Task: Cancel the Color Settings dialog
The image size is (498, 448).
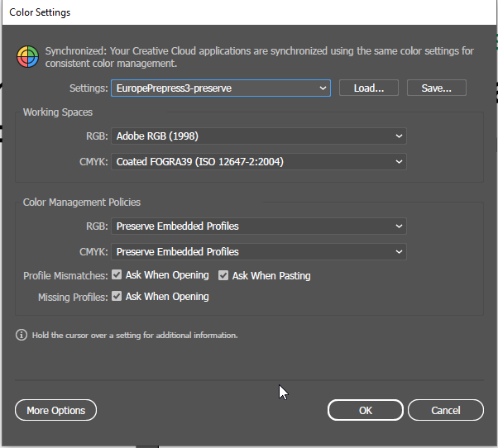Action: click(445, 410)
